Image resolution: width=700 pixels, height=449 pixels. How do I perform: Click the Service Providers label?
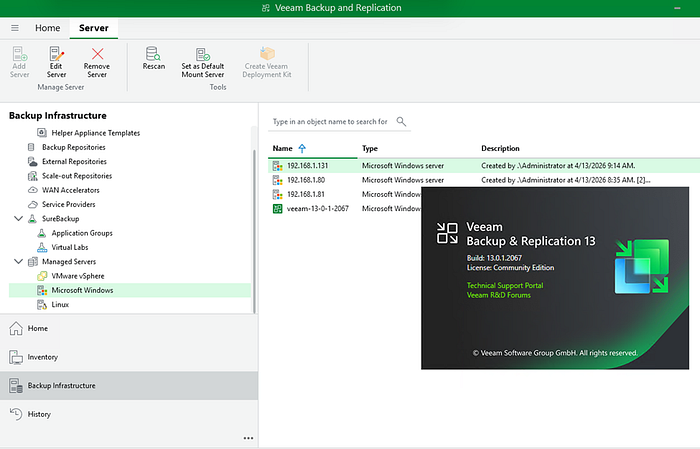click(69, 204)
